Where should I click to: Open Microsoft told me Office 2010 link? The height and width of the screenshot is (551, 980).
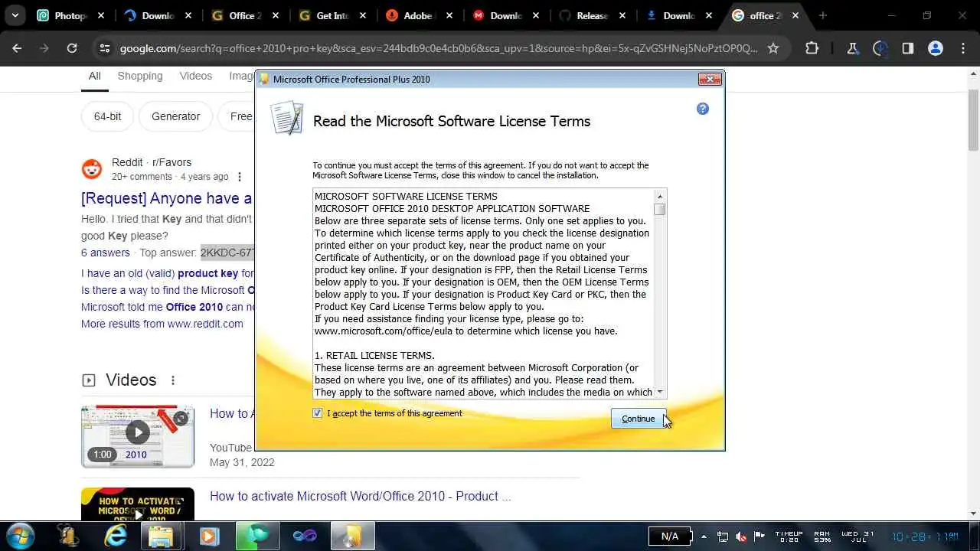click(x=168, y=307)
